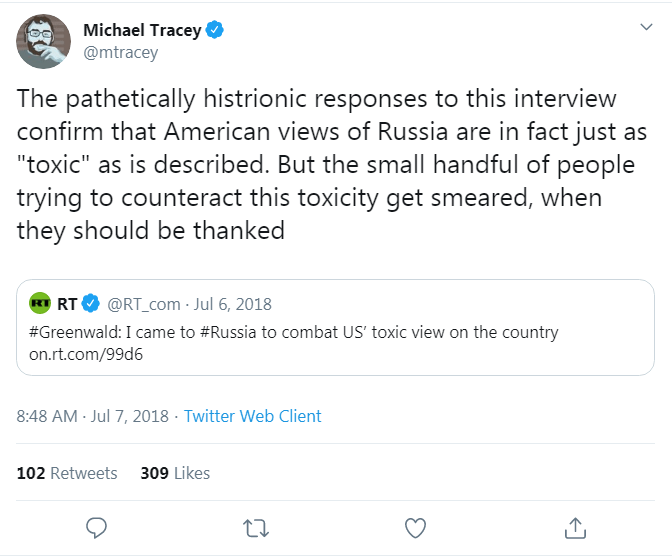Screen dimensions: 672x556
Task: Click RT's blue verified checkmark
Action: (90, 303)
